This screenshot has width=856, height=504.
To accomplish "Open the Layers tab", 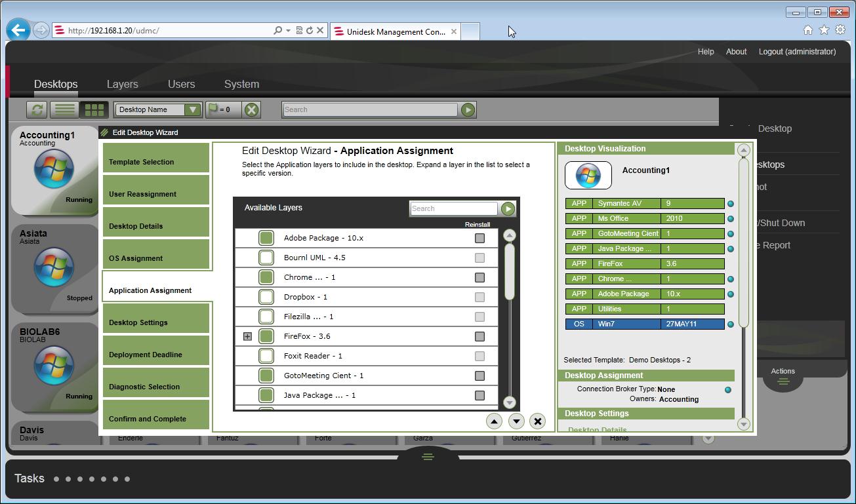I will pyautogui.click(x=123, y=84).
